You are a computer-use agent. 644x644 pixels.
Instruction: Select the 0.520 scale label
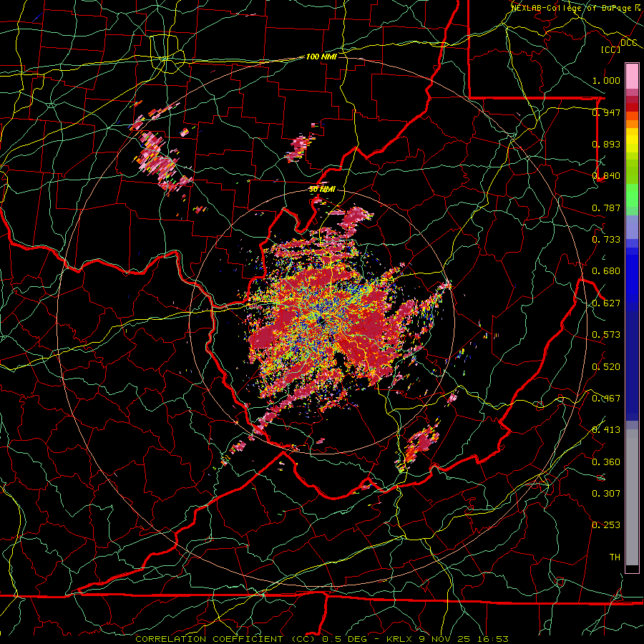[x=606, y=366]
